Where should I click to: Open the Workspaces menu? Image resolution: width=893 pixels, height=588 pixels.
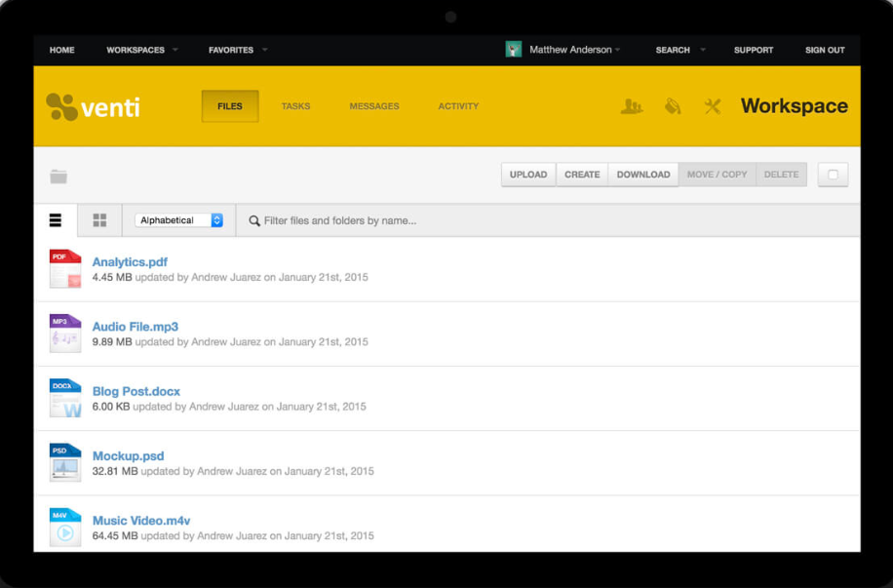[x=136, y=50]
